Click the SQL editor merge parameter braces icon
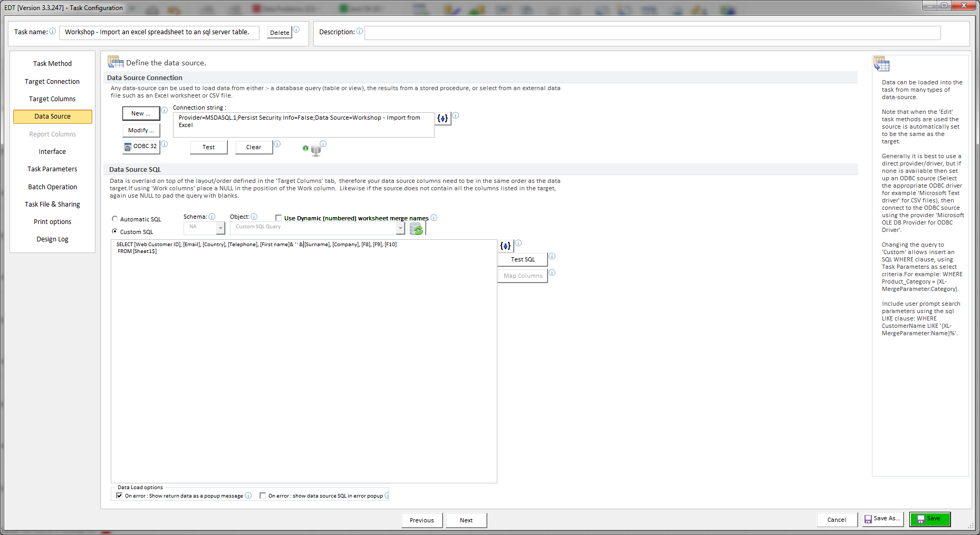 point(505,246)
